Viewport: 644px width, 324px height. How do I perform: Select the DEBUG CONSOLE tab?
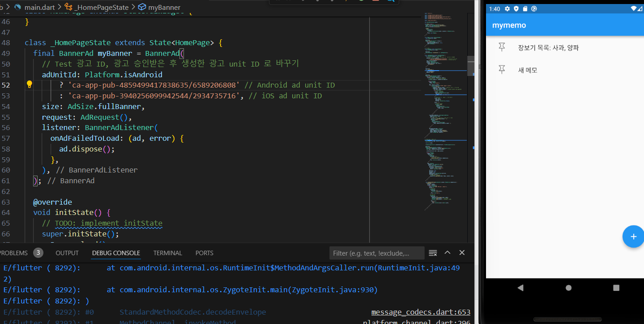(x=116, y=253)
